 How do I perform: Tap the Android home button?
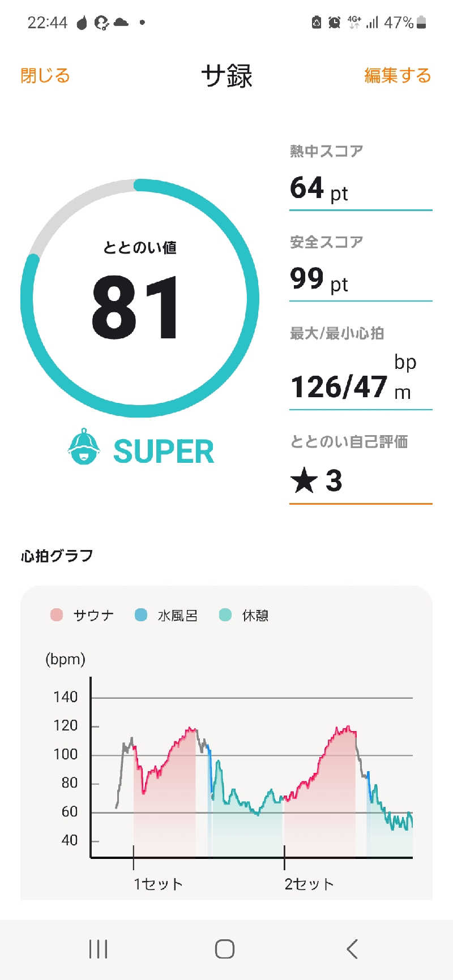point(225,949)
